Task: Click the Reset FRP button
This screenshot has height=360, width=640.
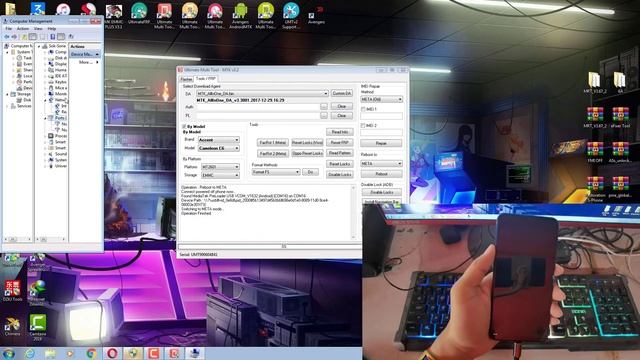Action: pos(340,142)
